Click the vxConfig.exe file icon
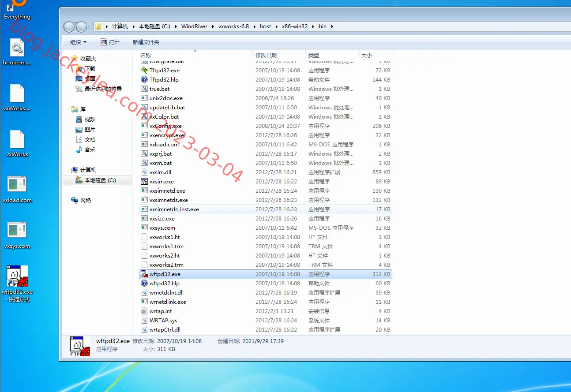This screenshot has width=571, height=392. point(144,126)
